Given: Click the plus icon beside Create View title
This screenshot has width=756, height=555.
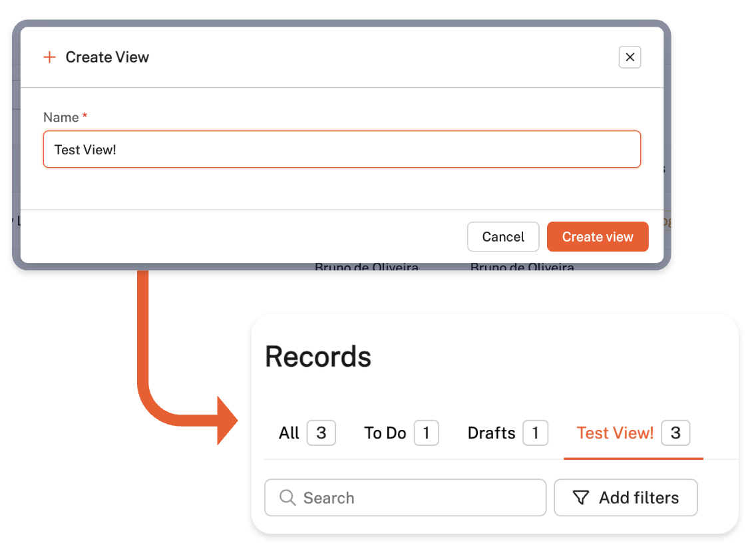Looking at the screenshot, I should pyautogui.click(x=49, y=57).
